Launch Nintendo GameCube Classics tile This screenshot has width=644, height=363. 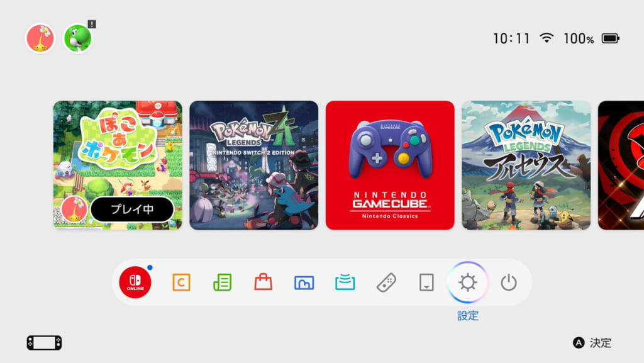390,165
